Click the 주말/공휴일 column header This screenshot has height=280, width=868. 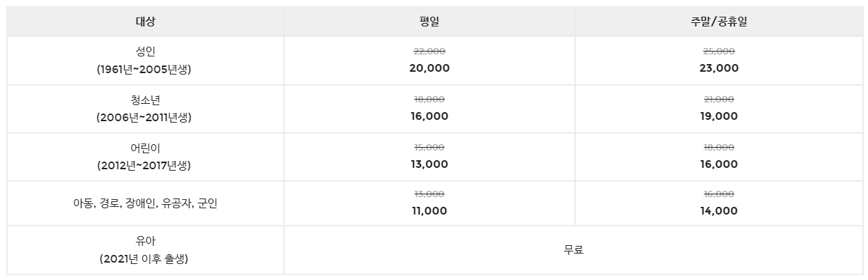(719, 22)
